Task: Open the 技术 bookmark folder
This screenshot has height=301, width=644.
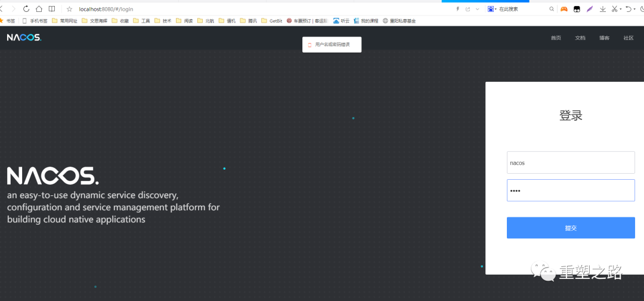Action: coord(163,20)
